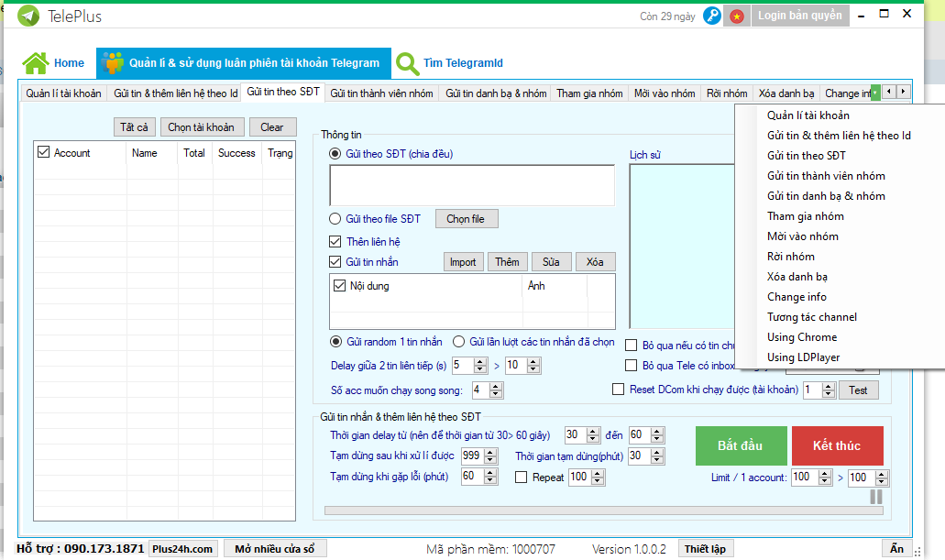Click the Plus24h.com button
The width and height of the screenshot is (945, 560).
(182, 549)
